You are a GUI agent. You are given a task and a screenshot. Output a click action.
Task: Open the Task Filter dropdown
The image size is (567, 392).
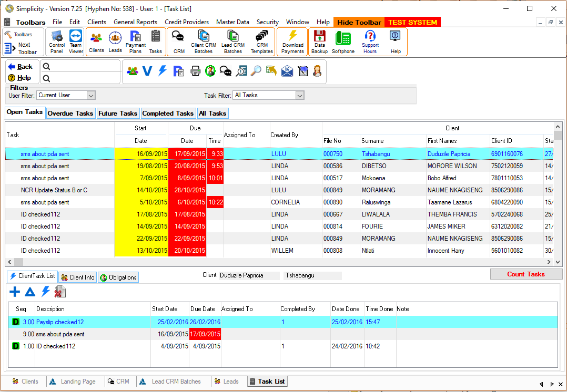tap(300, 96)
